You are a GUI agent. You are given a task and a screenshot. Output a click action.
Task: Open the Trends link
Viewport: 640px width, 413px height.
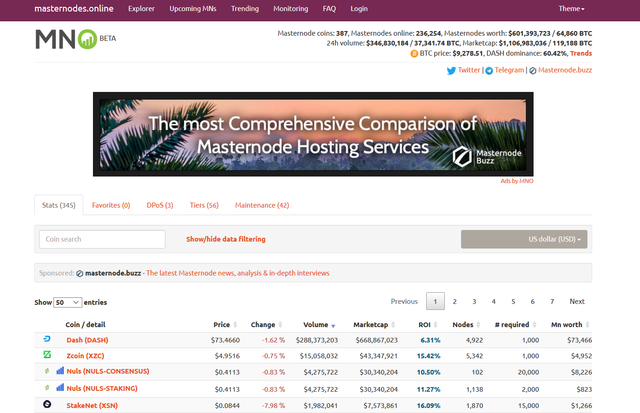tap(581, 53)
